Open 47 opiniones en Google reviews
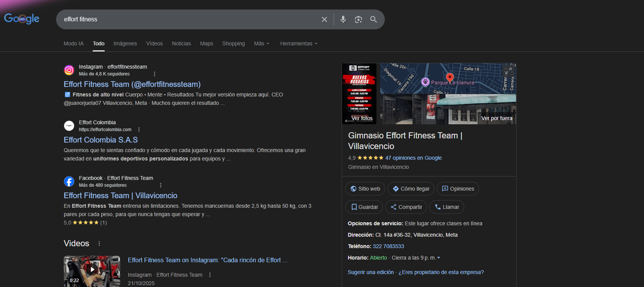Image resolution: width=644 pixels, height=287 pixels. 413,158
